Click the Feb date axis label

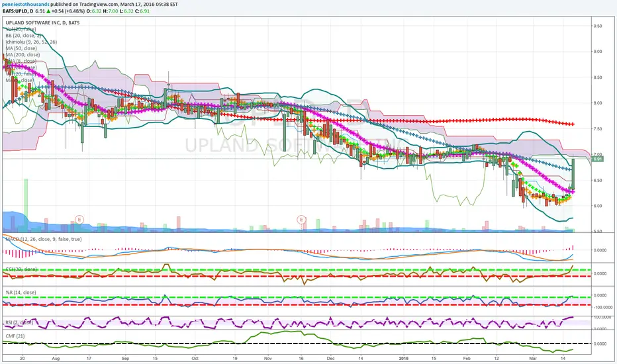point(467,359)
